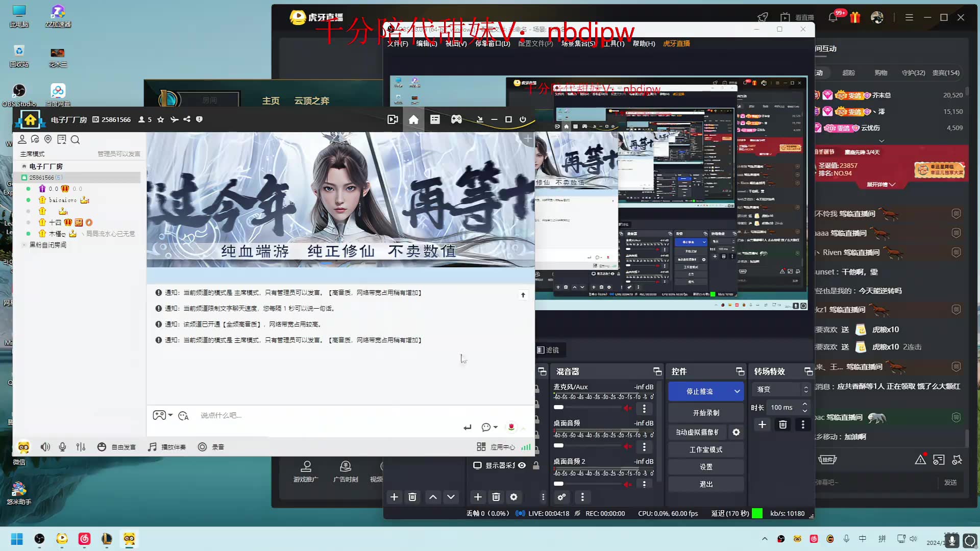The width and height of the screenshot is (980, 551).
Task: Unmute 桌面音频 speaker icon
Action: coord(627,446)
